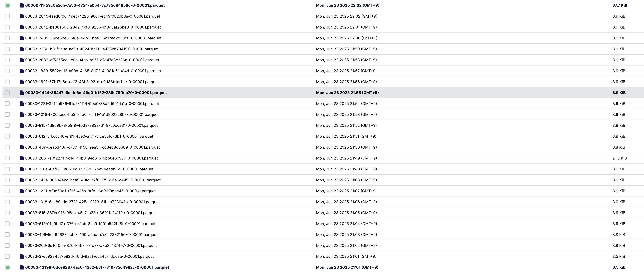The image size is (644, 274).
Task: Click file icon beside 00083-1221-df0d69d1 parquet
Action: (22, 191)
